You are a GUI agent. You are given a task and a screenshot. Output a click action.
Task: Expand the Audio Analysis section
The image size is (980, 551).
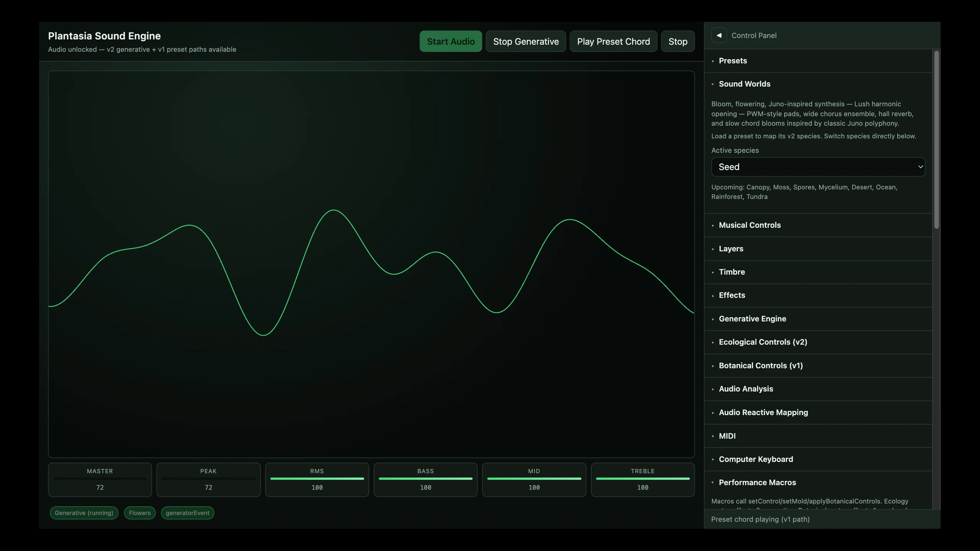click(818, 389)
